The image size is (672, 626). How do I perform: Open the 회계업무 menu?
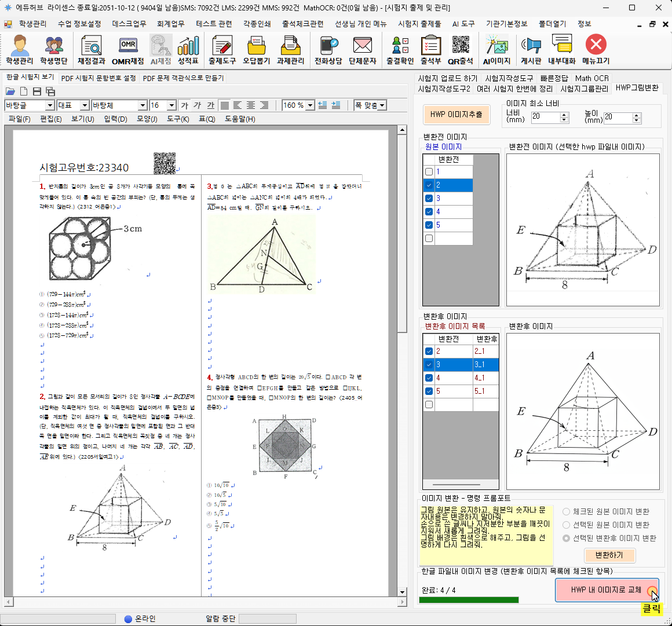click(170, 24)
